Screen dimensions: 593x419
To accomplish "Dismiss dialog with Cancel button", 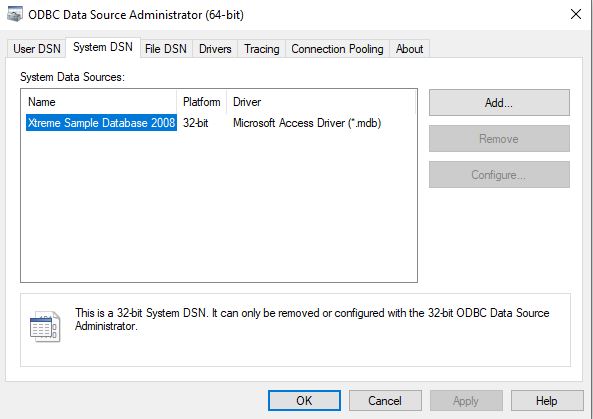I will [385, 400].
